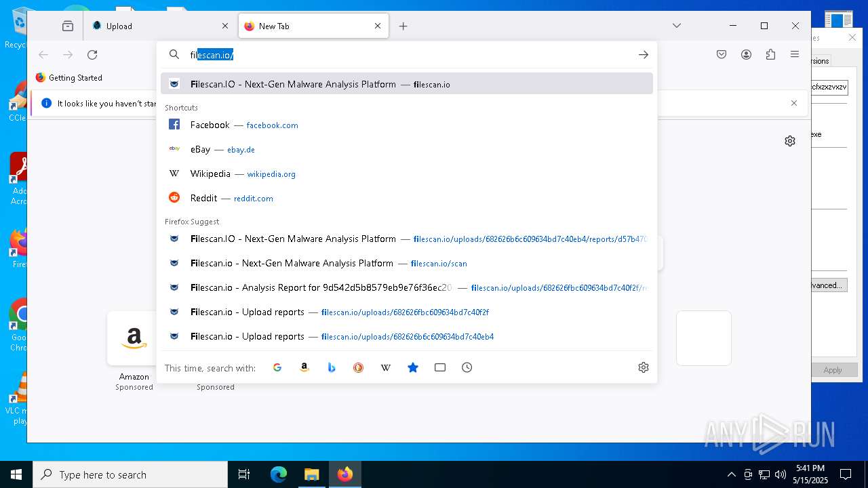Open File Explorer from taskbar
The height and width of the screenshot is (488, 868).
pos(311,474)
